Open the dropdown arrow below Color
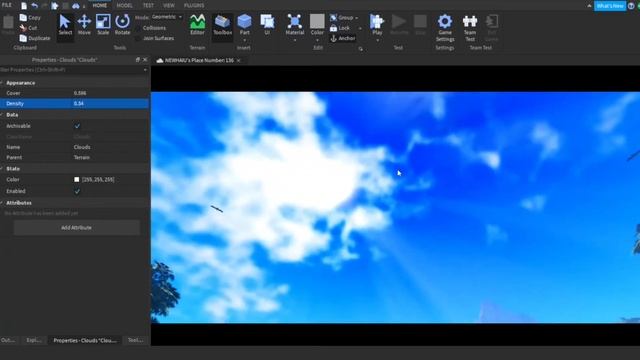 pos(317,40)
